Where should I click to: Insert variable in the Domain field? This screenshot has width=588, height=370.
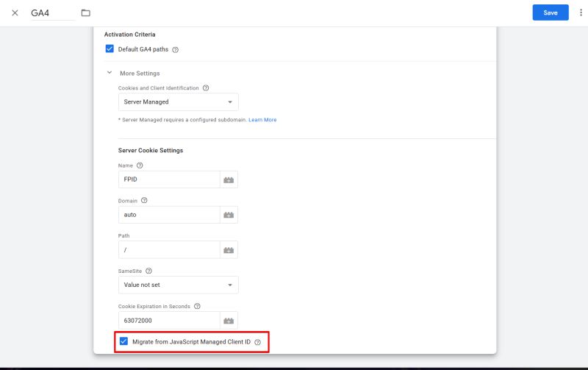[x=229, y=215]
